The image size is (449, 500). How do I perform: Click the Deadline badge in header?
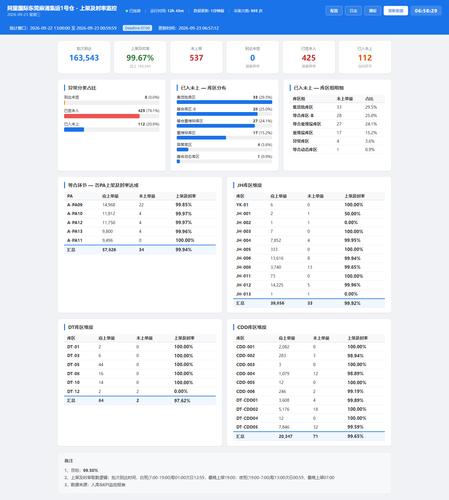pyautogui.click(x=137, y=28)
